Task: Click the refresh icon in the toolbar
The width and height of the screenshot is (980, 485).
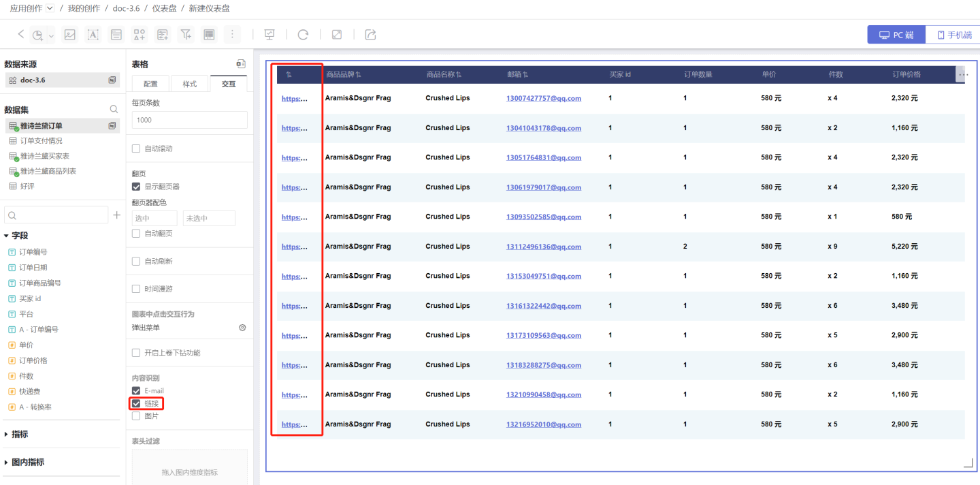Action: click(x=303, y=35)
